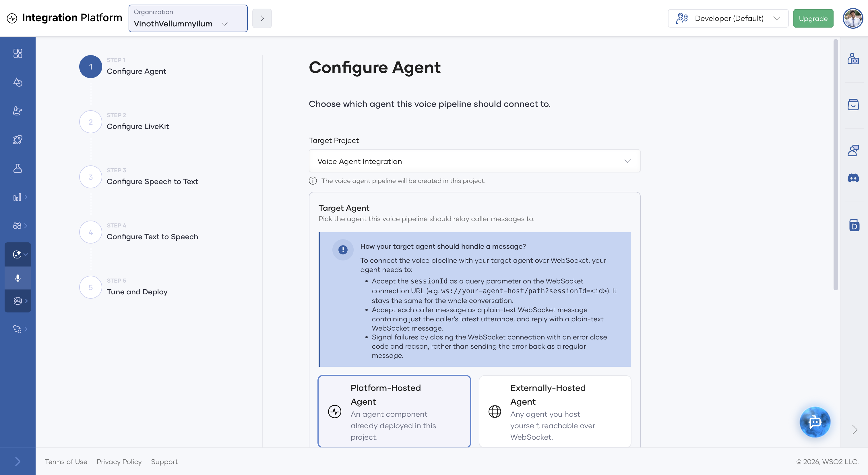This screenshot has width=868, height=475.
Task: Click the hand-pointer icon in sidebar
Action: [18, 111]
